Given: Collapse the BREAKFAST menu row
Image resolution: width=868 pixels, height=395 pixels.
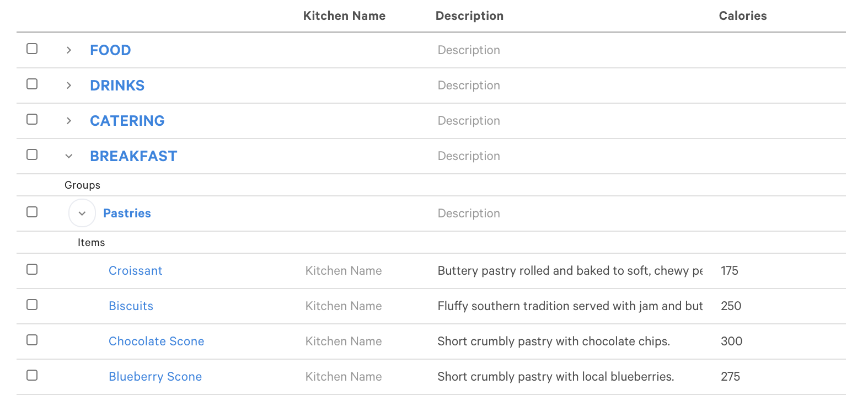Looking at the screenshot, I should (x=69, y=156).
